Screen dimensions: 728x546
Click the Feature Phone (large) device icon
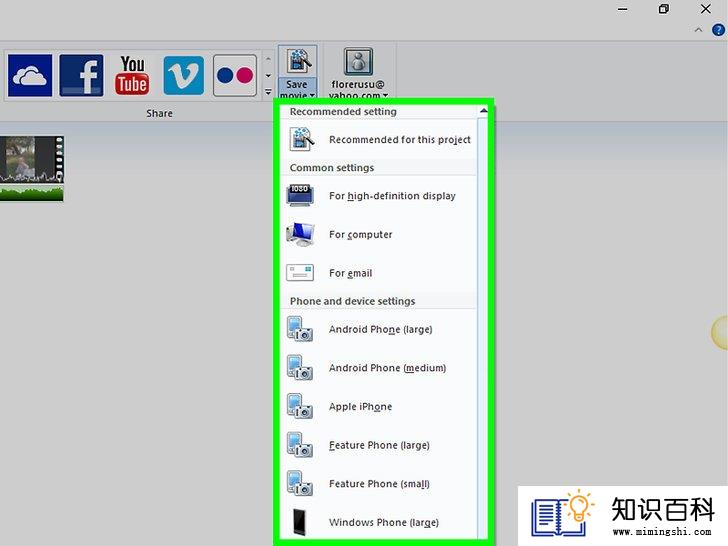[300, 445]
